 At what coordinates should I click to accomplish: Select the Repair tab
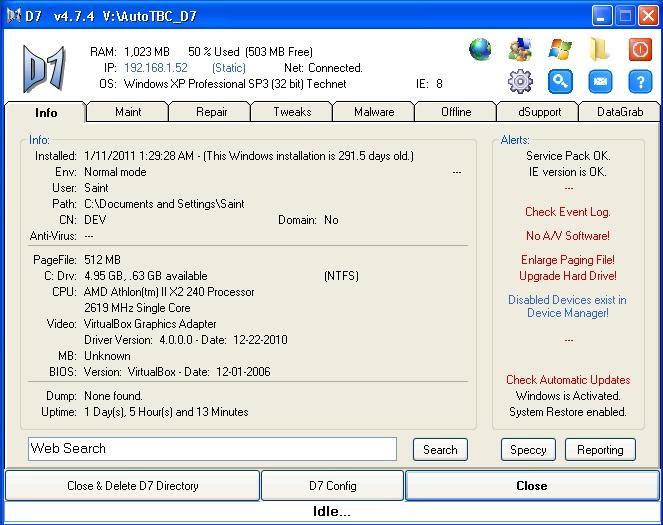(x=211, y=112)
